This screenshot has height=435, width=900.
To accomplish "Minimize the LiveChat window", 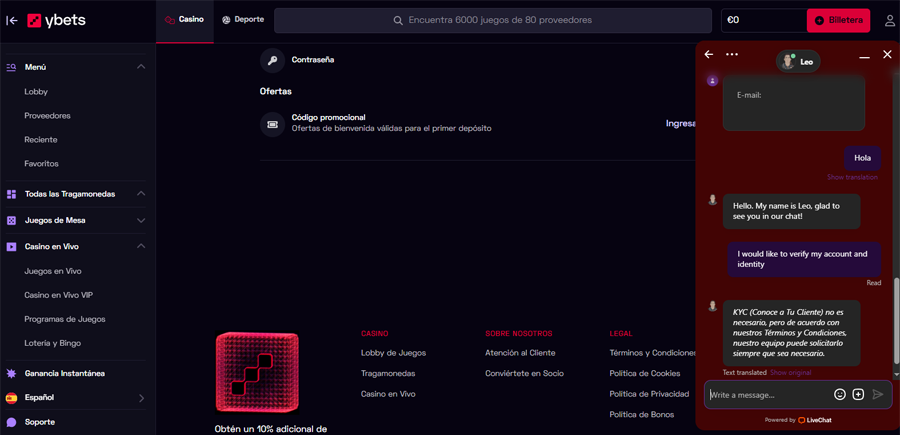I will coord(864,56).
